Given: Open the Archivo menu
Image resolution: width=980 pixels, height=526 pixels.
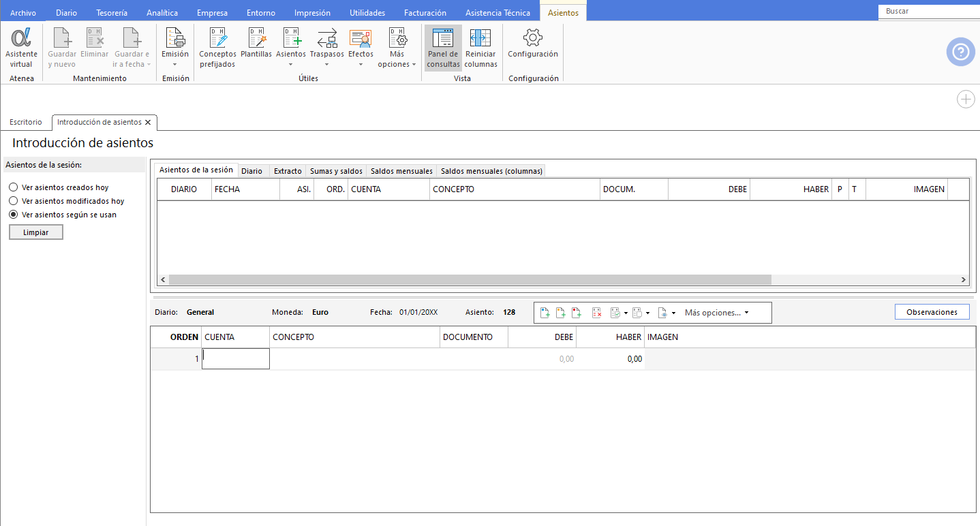Looking at the screenshot, I should tap(23, 12).
